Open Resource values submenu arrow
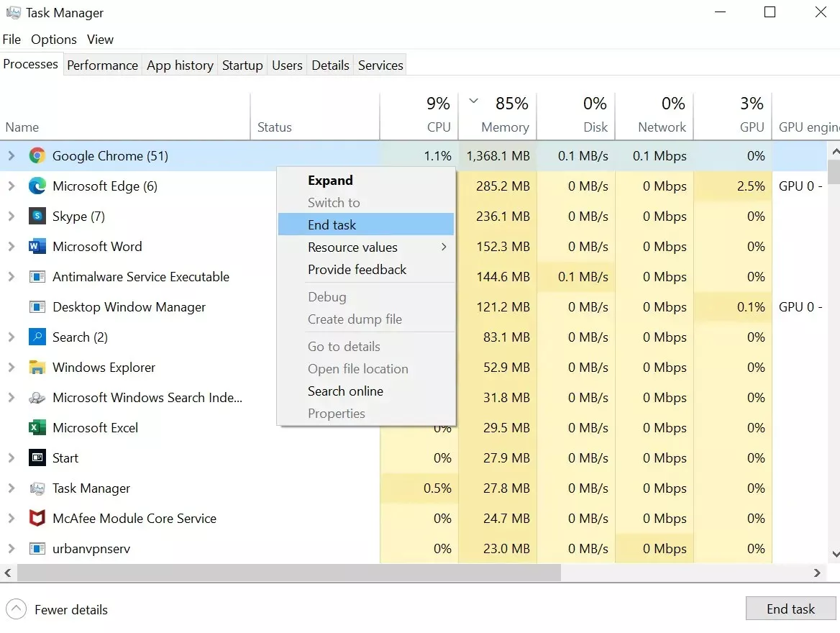The height and width of the screenshot is (633, 840). 444,247
